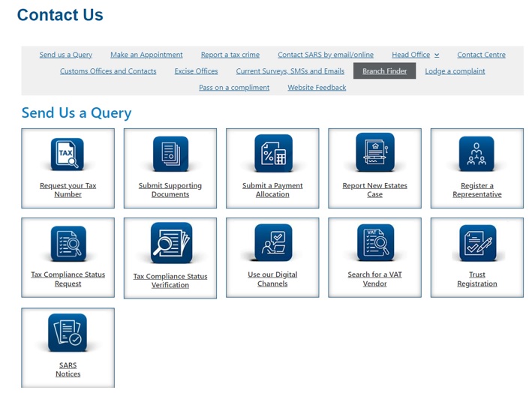Open the Lodge a complaint link

pos(455,71)
